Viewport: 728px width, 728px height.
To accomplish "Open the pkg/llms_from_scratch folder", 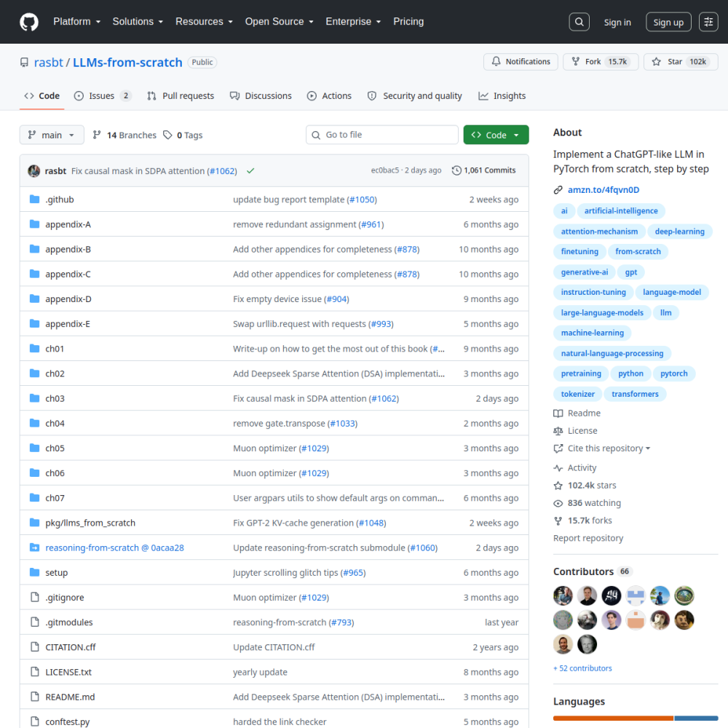I will 90,523.
